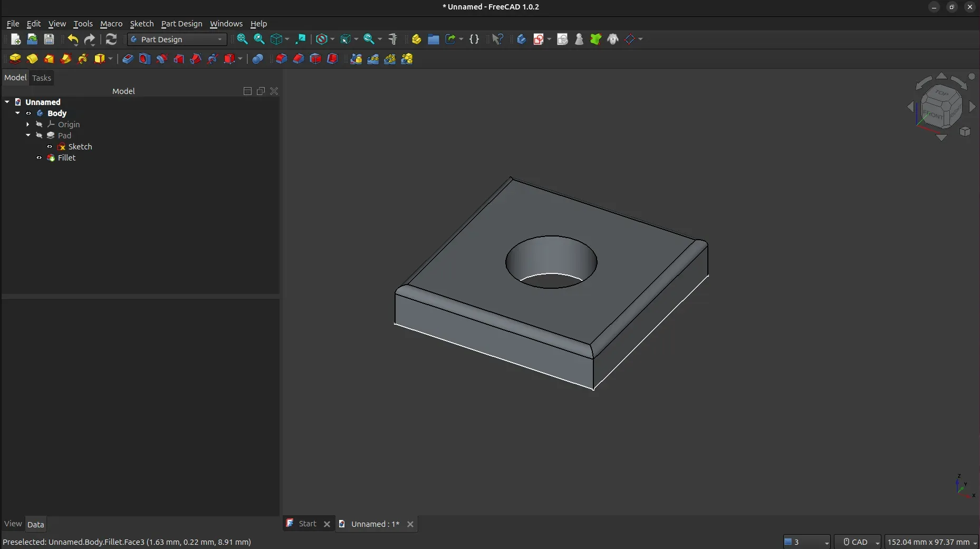Image resolution: width=980 pixels, height=549 pixels.
Task: Click the Boolean operation icon
Action: click(x=257, y=59)
